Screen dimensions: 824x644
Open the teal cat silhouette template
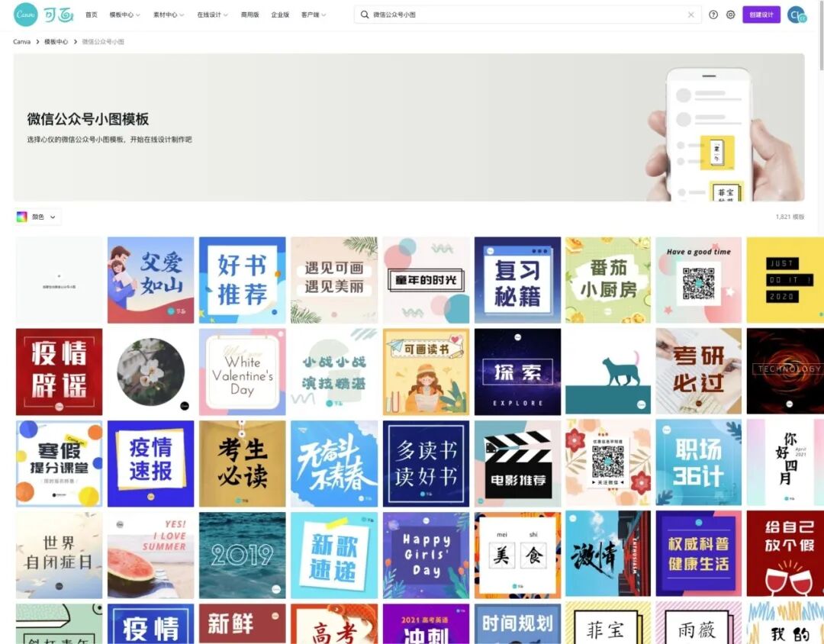608,372
